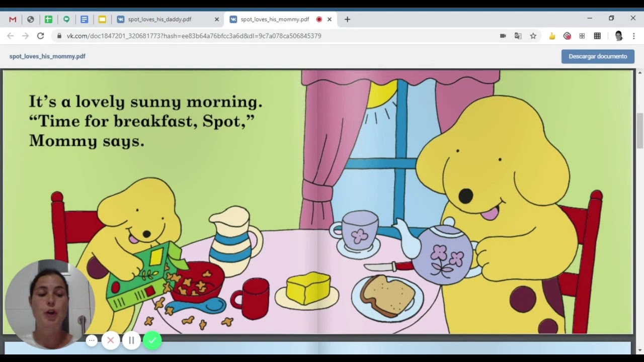The width and height of the screenshot is (644, 362).
Task: Open the Chrome profile avatar
Action: [x=619, y=36]
